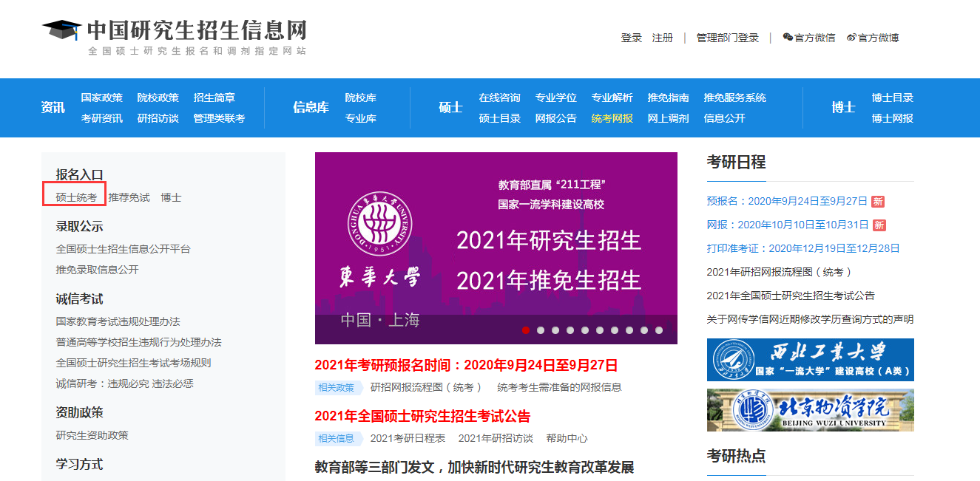980x481 pixels.
Task: Click the graduation cap site logo
Action: pyautogui.click(x=61, y=32)
